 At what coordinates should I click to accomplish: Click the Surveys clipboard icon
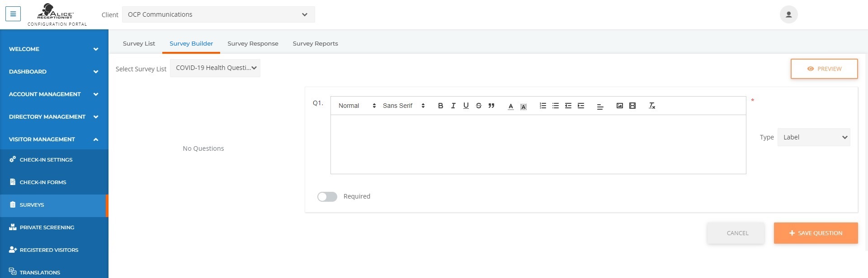click(x=13, y=204)
